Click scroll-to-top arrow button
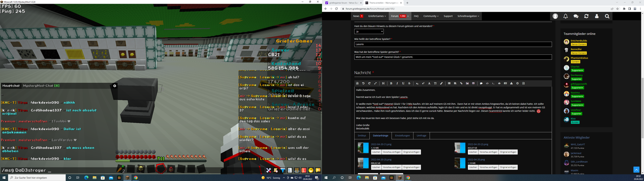This screenshot has height=181, width=644. [x=636, y=170]
